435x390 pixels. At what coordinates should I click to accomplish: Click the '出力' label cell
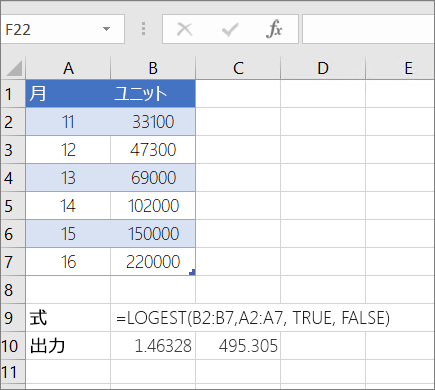pos(68,346)
